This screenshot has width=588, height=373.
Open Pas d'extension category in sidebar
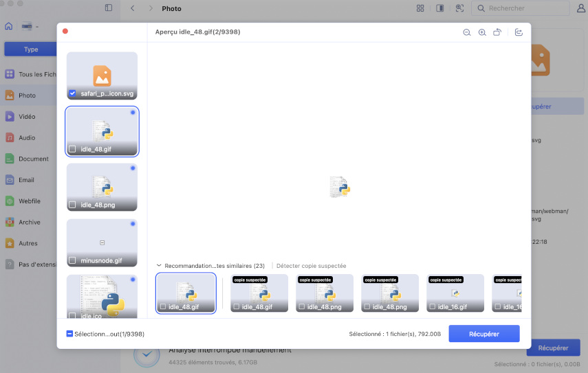(x=30, y=264)
